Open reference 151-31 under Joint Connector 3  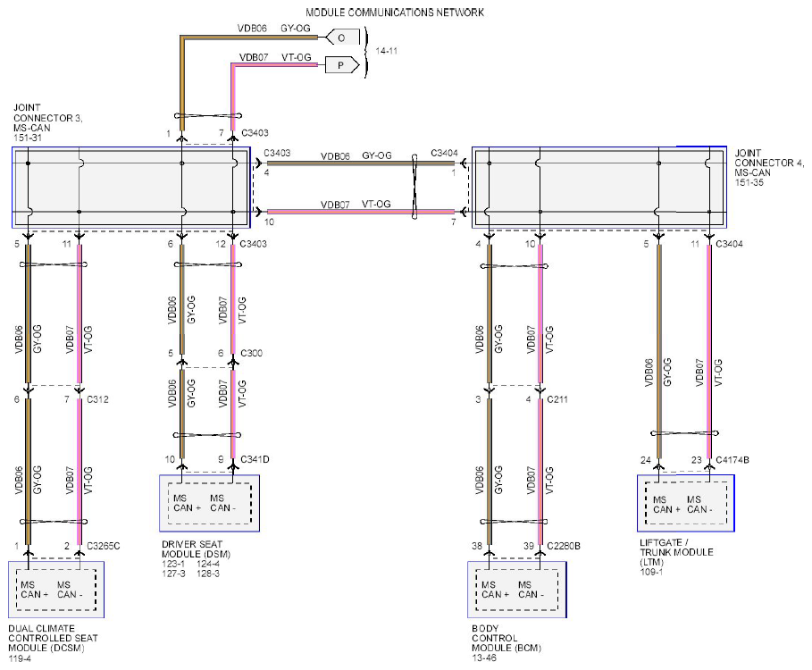(29, 138)
